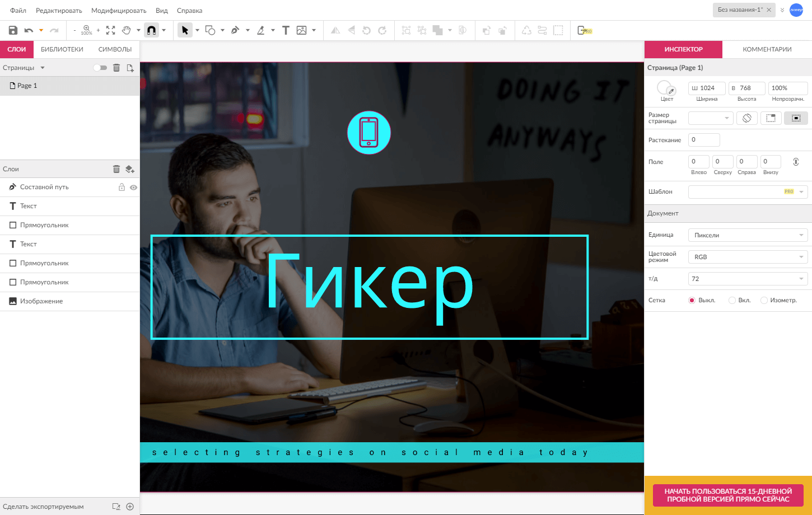The height and width of the screenshot is (515, 812).
Task: Click the link margins icon next to Поле
Action: (x=796, y=162)
